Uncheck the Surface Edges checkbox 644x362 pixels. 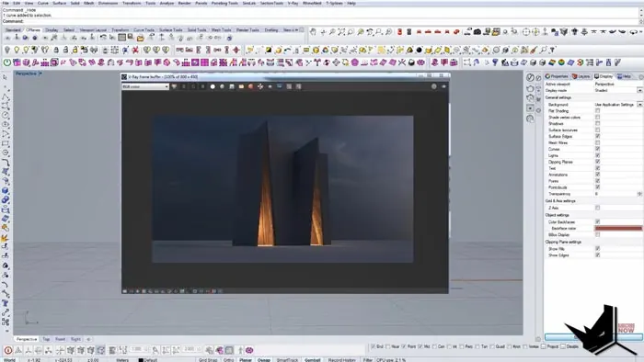click(x=598, y=136)
